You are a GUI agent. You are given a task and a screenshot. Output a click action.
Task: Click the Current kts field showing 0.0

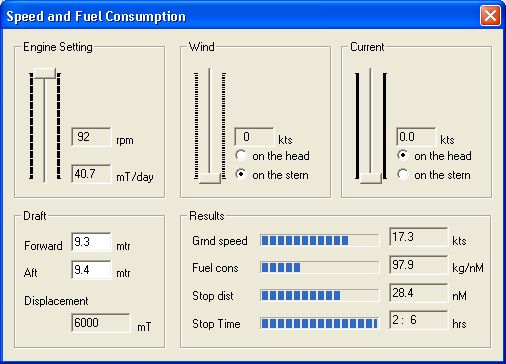[416, 137]
